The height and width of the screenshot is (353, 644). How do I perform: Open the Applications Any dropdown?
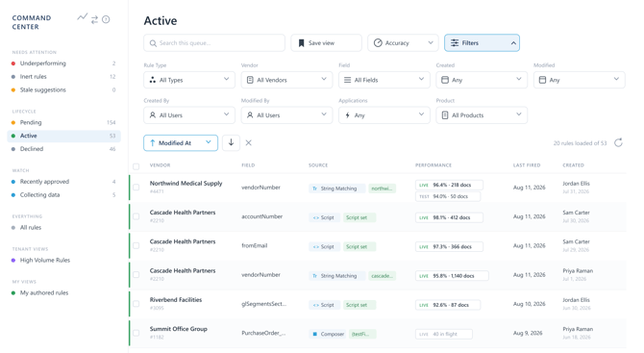[x=384, y=115]
